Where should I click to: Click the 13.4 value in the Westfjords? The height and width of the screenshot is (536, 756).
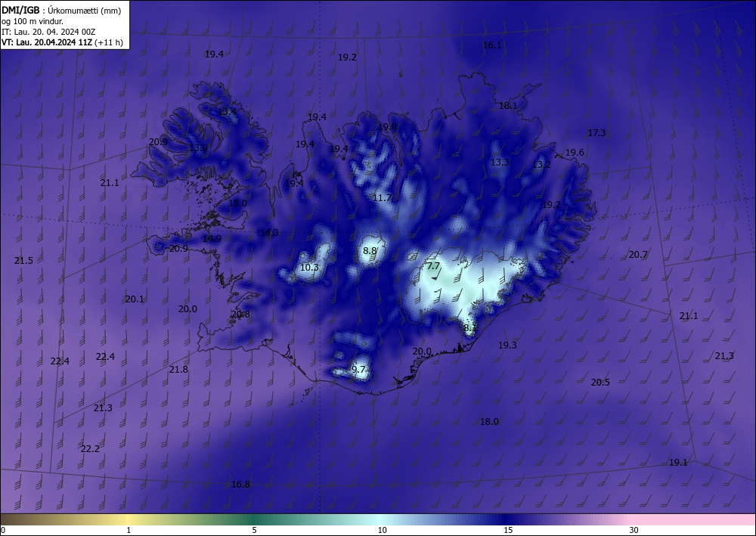click(x=227, y=112)
